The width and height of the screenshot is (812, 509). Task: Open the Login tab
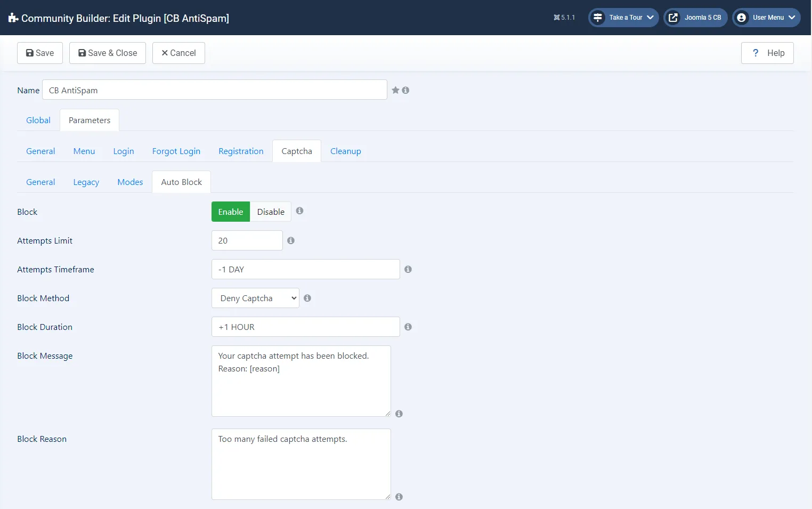(x=124, y=151)
